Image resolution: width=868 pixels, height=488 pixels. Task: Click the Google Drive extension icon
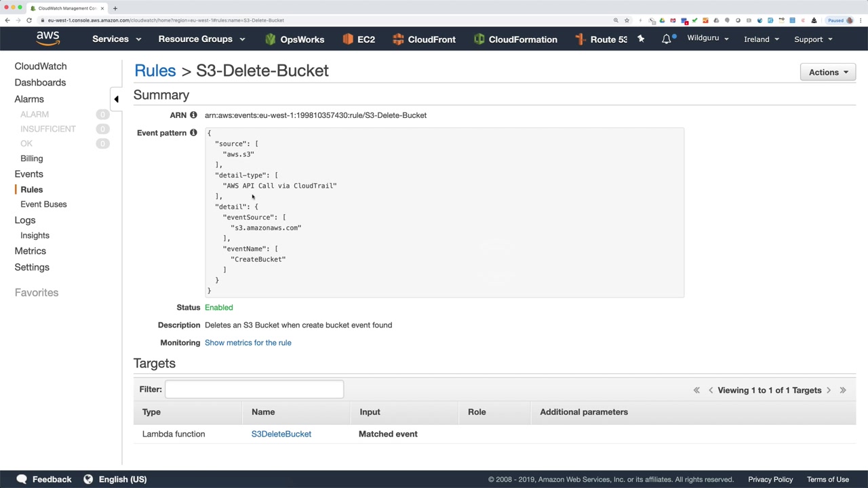pyautogui.click(x=662, y=20)
